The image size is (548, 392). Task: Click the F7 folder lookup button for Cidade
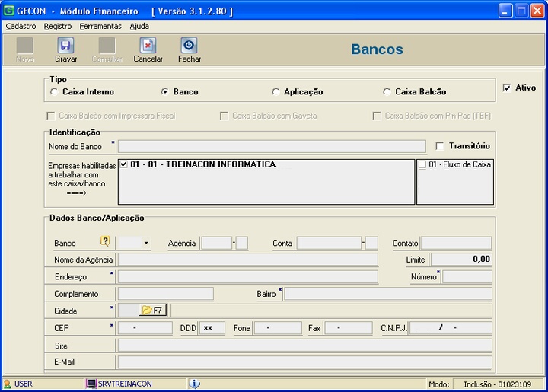[x=152, y=311]
